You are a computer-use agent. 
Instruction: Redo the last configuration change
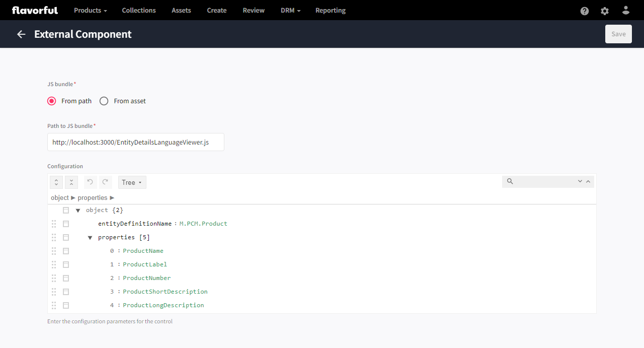[x=105, y=182]
